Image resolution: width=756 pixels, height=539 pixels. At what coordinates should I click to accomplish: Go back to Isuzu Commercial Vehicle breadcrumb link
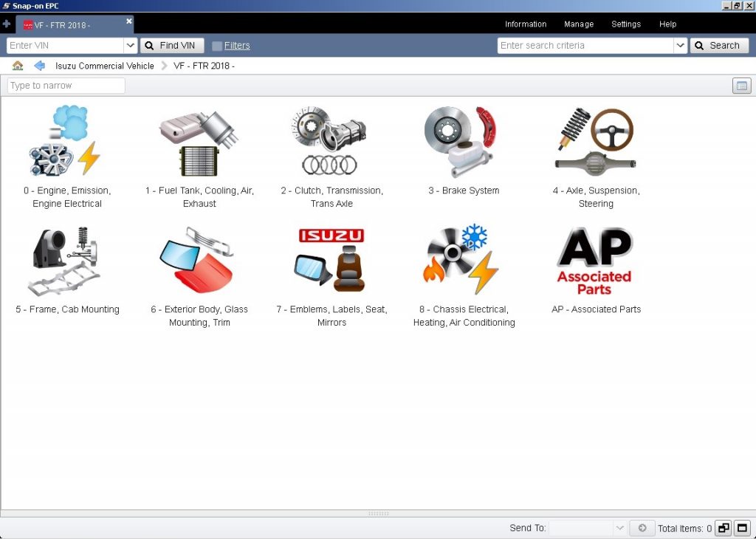tap(105, 66)
